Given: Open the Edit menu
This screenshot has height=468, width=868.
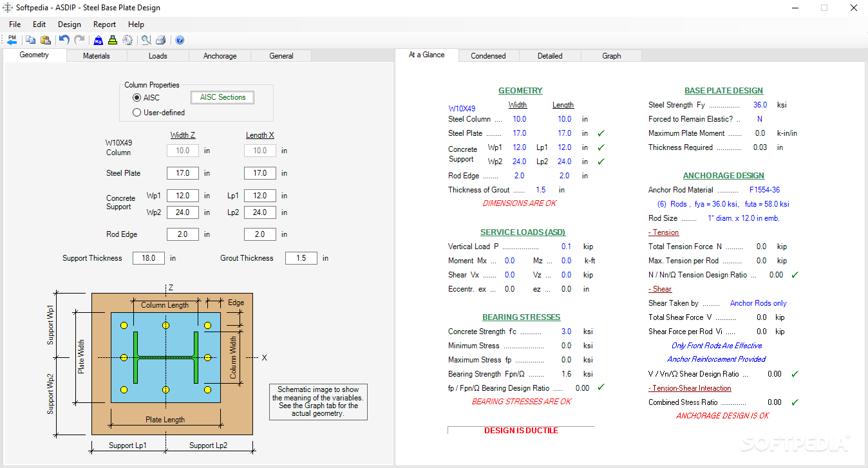Looking at the screenshot, I should (39, 24).
